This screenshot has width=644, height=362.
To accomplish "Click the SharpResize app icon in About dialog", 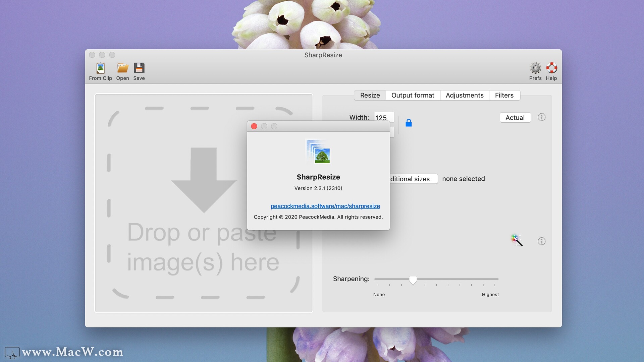I will 318,152.
